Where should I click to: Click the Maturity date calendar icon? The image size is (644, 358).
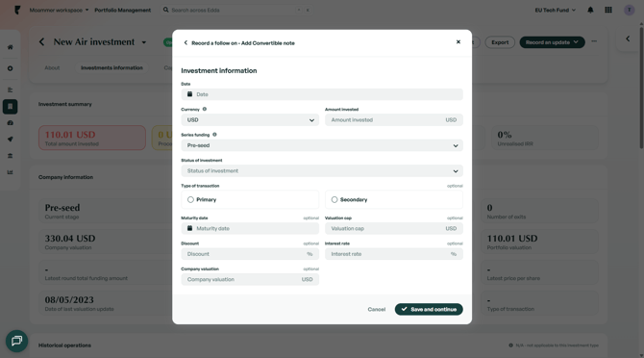click(189, 228)
